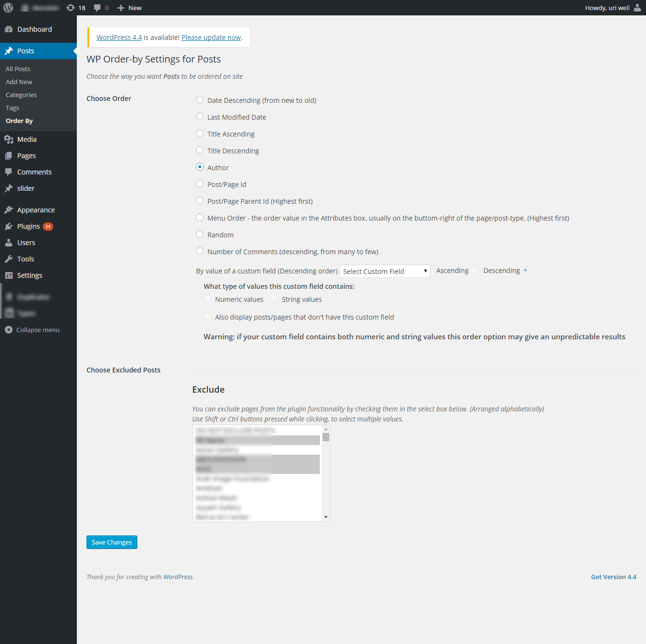Choose Descending custom field order

coord(525,271)
